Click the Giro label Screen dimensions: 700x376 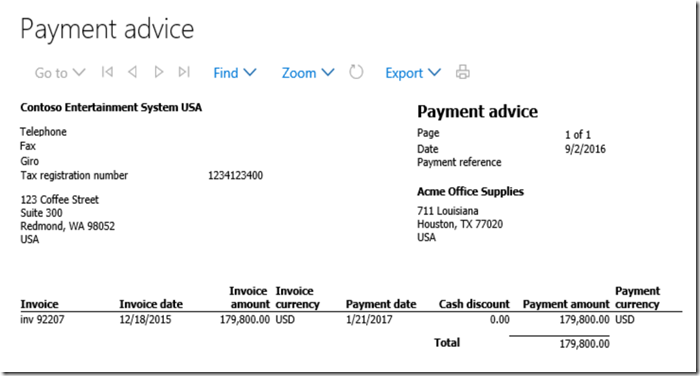pos(29,161)
